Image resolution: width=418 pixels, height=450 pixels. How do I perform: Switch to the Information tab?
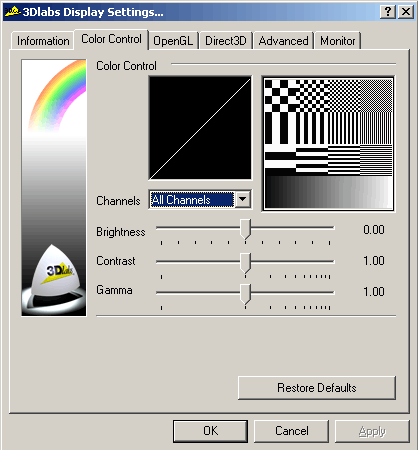tap(43, 41)
